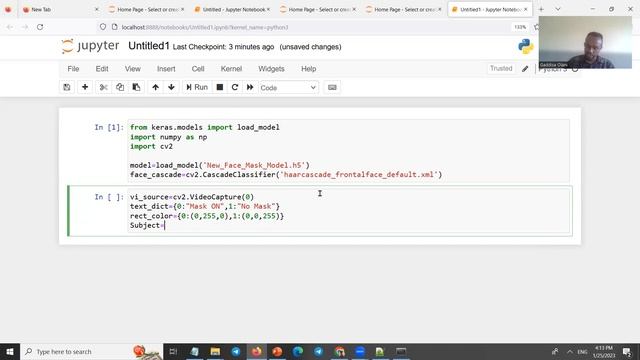Insert a cell below with plus icon

click(x=85, y=87)
